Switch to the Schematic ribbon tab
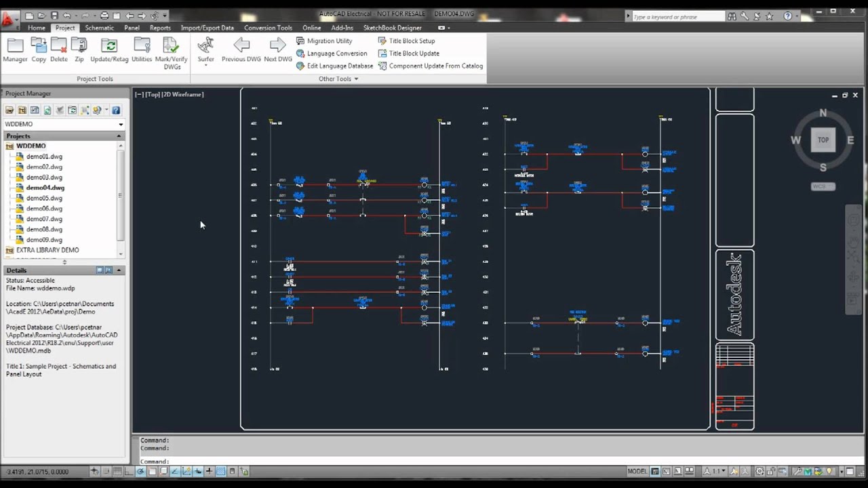Screen dimensions: 868x488 pyautogui.click(x=99, y=28)
